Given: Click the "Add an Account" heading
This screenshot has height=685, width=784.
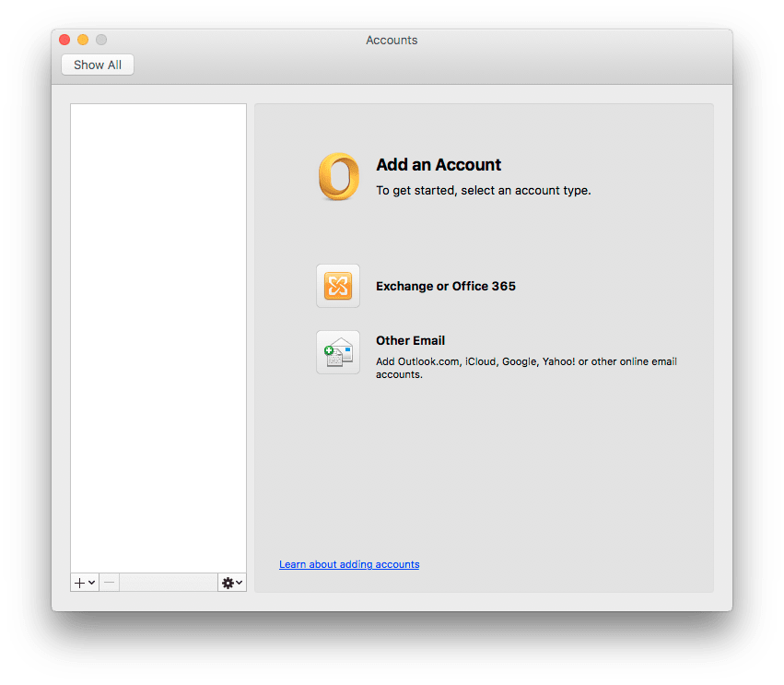Looking at the screenshot, I should coord(439,164).
